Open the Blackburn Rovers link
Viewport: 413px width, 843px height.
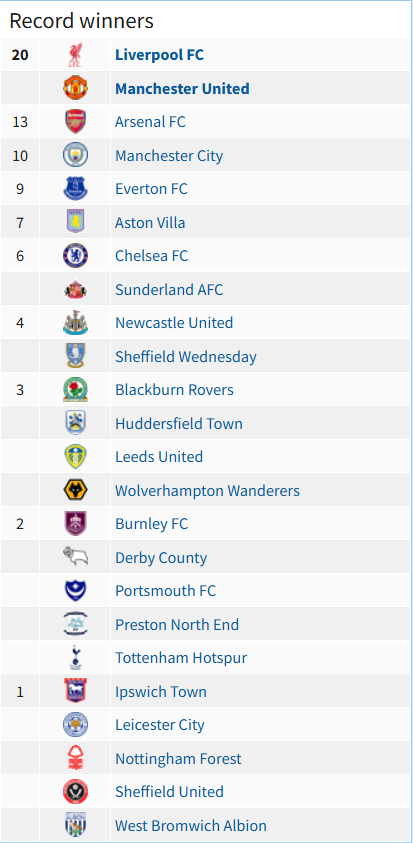pyautogui.click(x=174, y=390)
